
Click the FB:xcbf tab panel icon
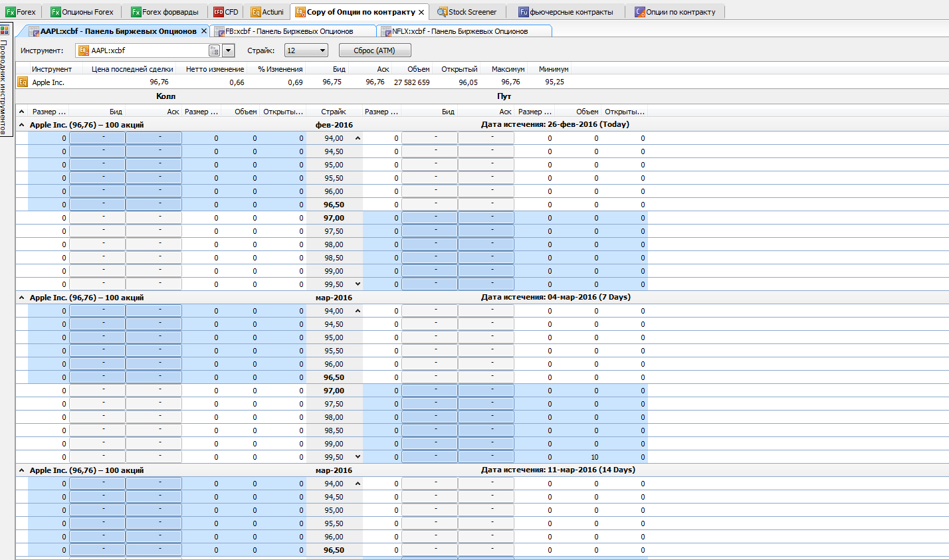219,31
